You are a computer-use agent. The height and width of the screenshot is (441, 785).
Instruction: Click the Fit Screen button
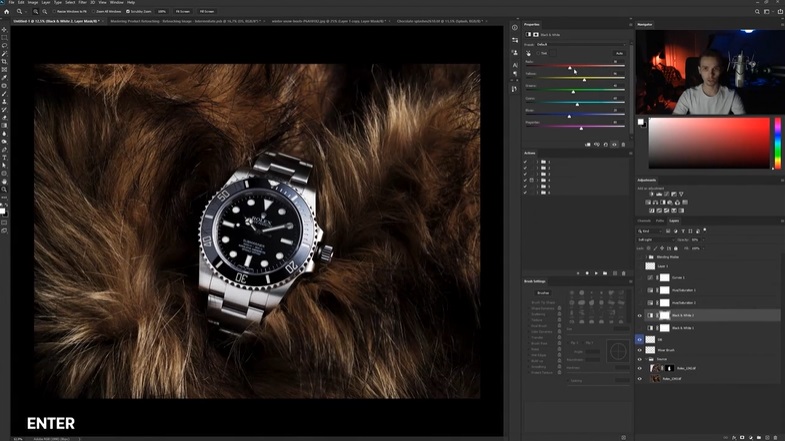pos(183,12)
